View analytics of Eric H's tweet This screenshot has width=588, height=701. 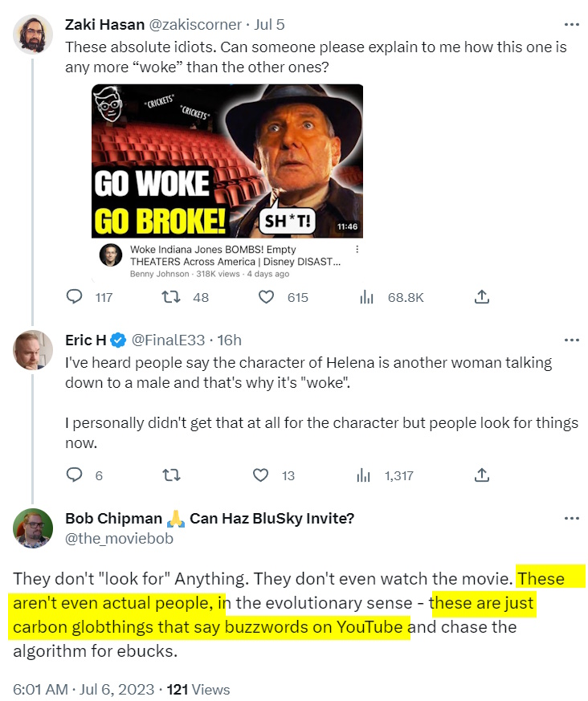click(x=364, y=475)
